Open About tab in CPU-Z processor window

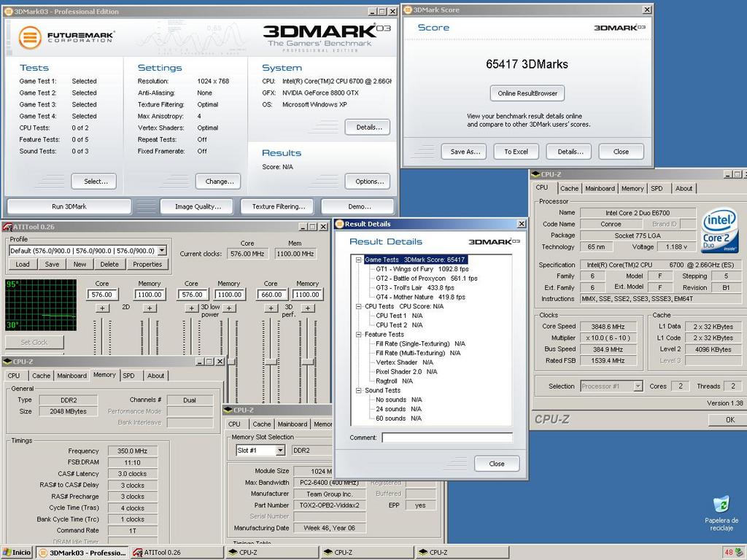click(684, 189)
